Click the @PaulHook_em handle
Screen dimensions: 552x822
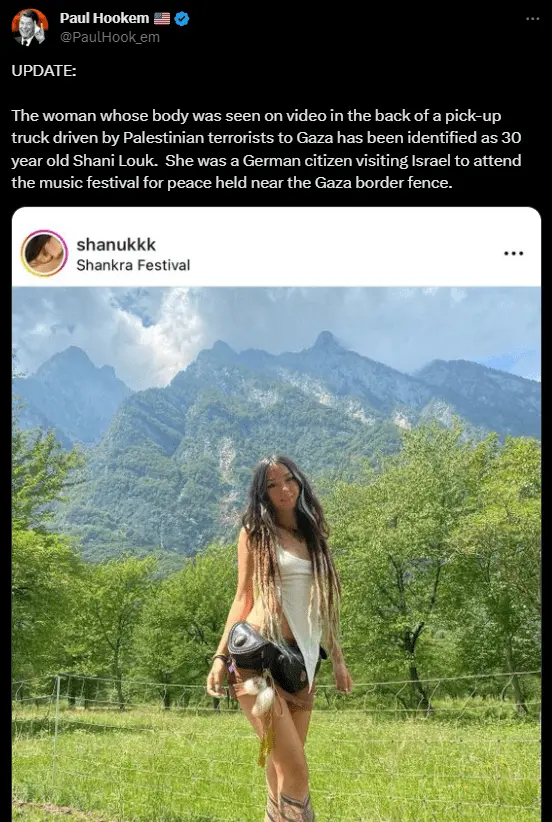coord(110,38)
